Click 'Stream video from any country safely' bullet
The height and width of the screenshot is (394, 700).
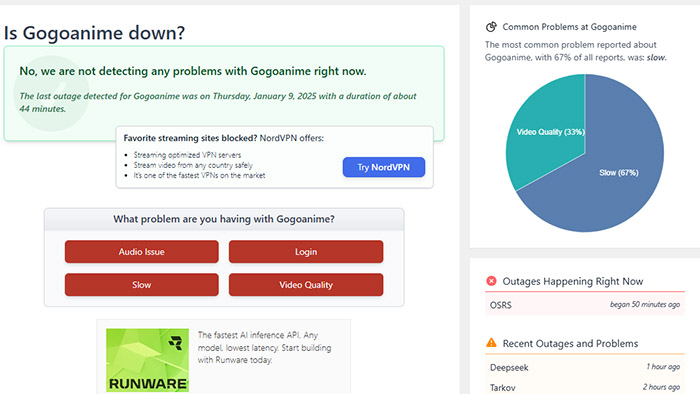click(x=193, y=165)
